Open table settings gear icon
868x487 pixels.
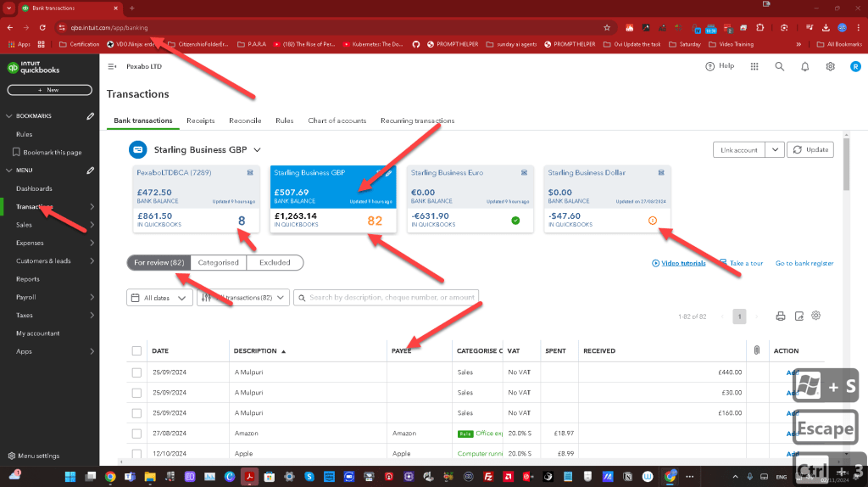click(816, 316)
